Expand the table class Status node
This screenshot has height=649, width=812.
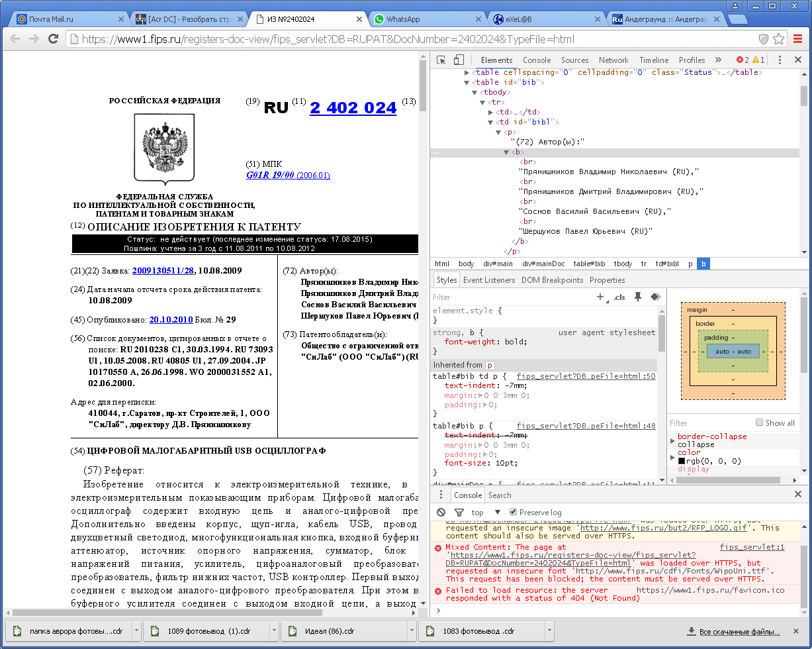(x=467, y=72)
